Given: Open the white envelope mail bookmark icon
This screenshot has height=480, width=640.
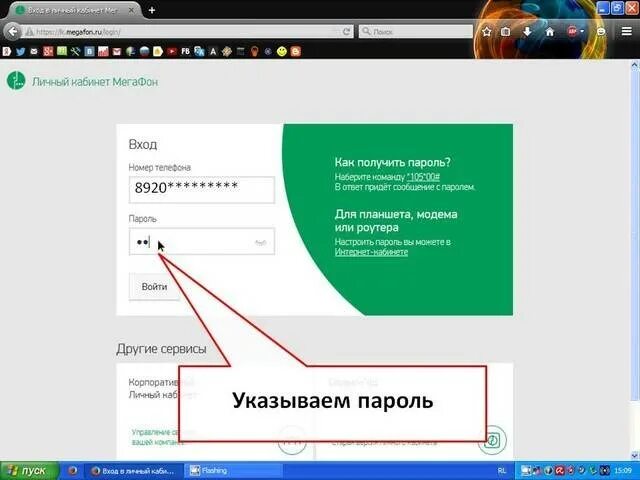Looking at the screenshot, I should [x=34, y=51].
